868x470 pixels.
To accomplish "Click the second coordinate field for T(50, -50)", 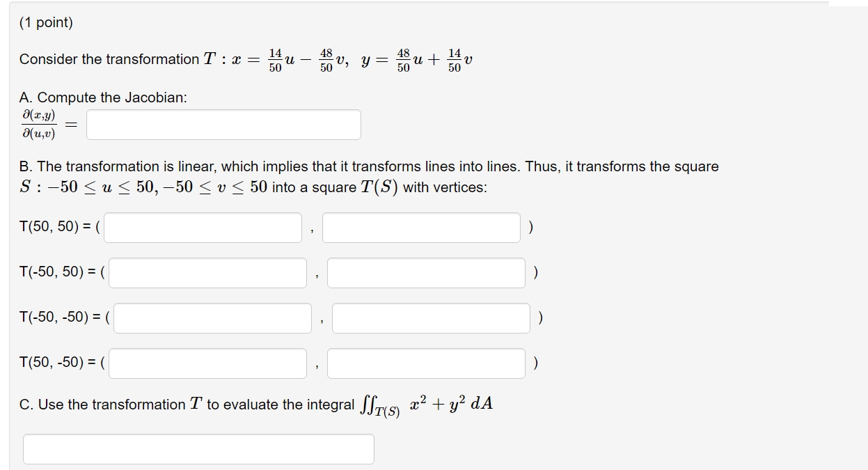I will coord(426,363).
